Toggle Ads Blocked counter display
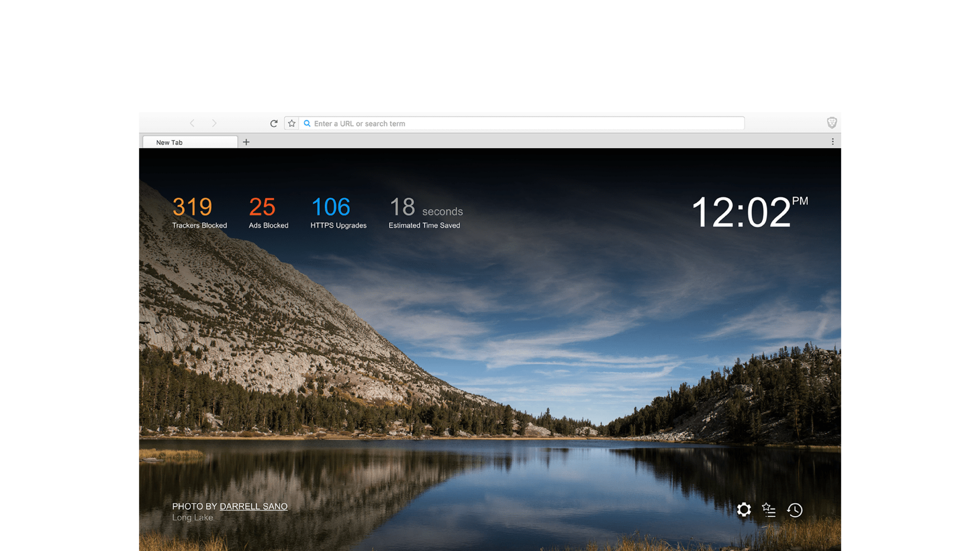 click(x=268, y=212)
